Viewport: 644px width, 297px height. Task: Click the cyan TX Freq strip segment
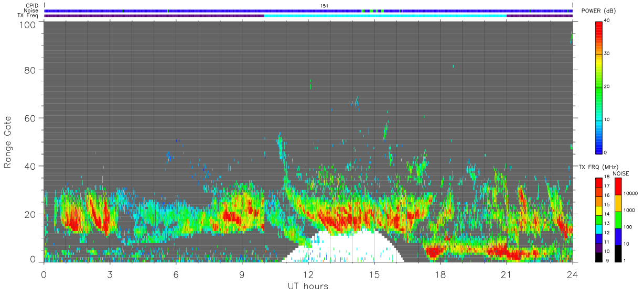click(x=385, y=16)
